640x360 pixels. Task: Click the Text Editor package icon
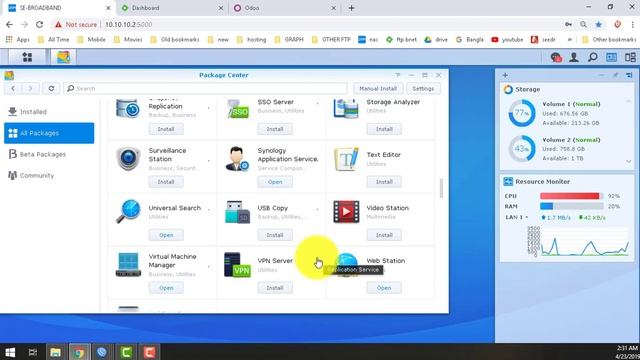coord(346,158)
